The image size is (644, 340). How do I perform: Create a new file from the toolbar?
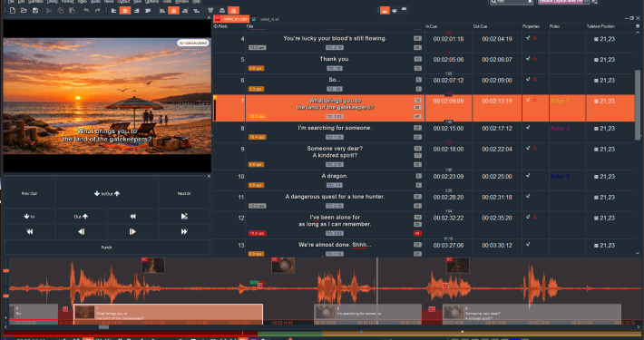click(x=13, y=11)
